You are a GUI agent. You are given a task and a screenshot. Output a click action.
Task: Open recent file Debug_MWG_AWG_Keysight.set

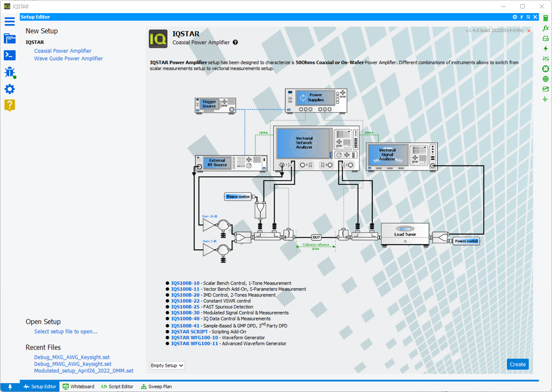72,364
